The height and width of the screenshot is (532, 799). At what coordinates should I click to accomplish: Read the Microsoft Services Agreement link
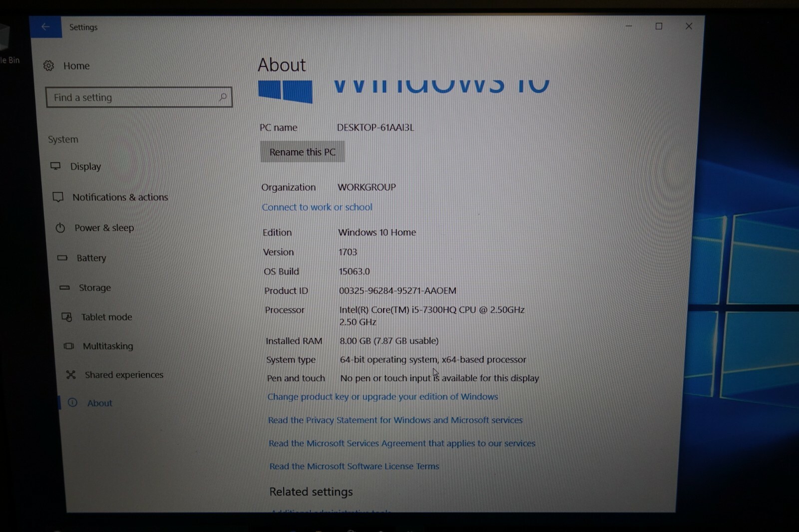pyautogui.click(x=401, y=443)
